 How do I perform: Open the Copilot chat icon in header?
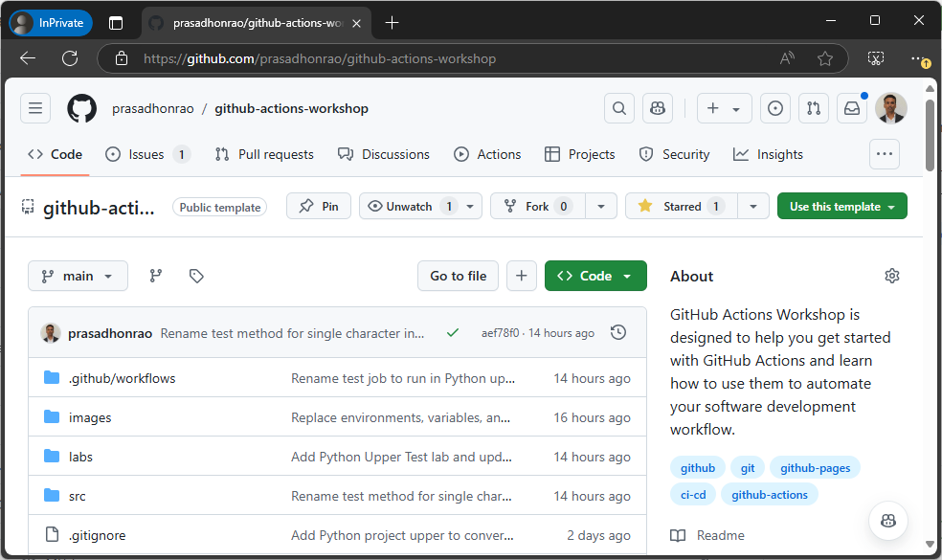(x=658, y=108)
